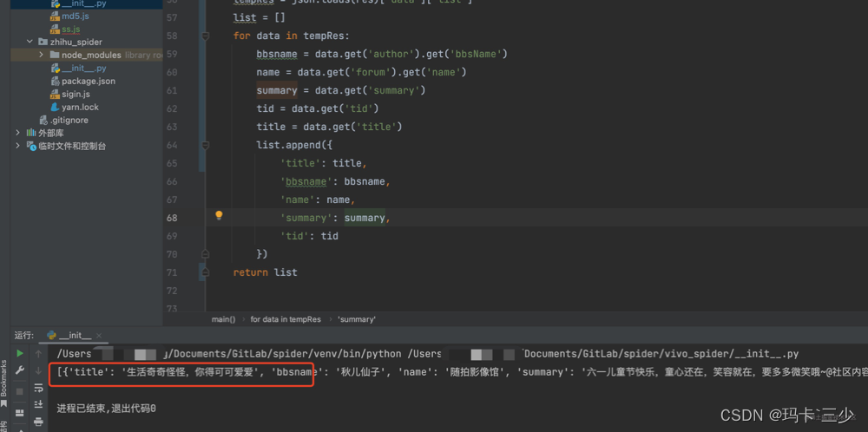Click the fold end marker at line 71
This screenshot has height=432, width=868.
[x=206, y=272]
